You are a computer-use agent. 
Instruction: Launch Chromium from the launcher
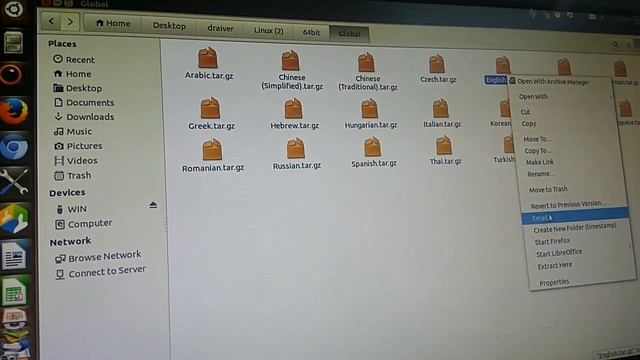coord(14,147)
